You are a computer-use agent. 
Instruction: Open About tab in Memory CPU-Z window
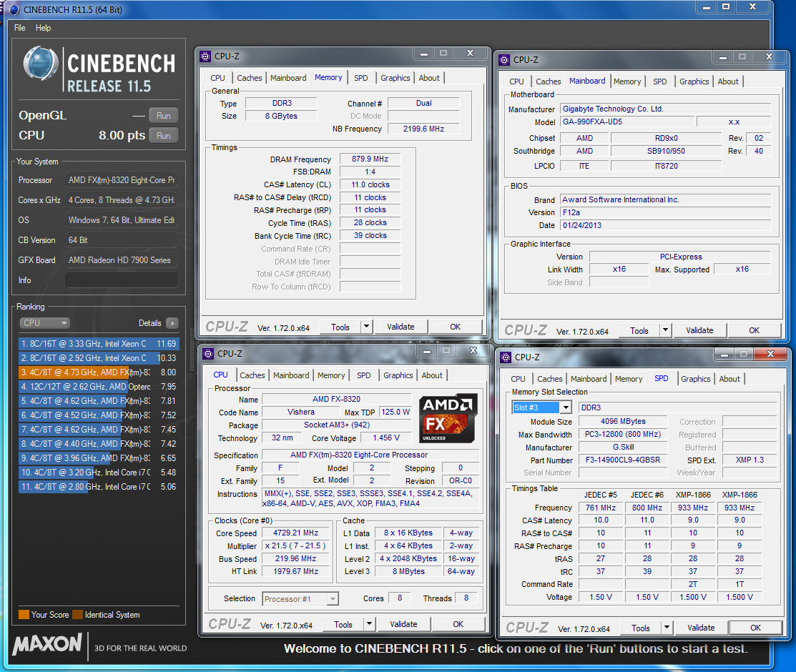click(429, 78)
